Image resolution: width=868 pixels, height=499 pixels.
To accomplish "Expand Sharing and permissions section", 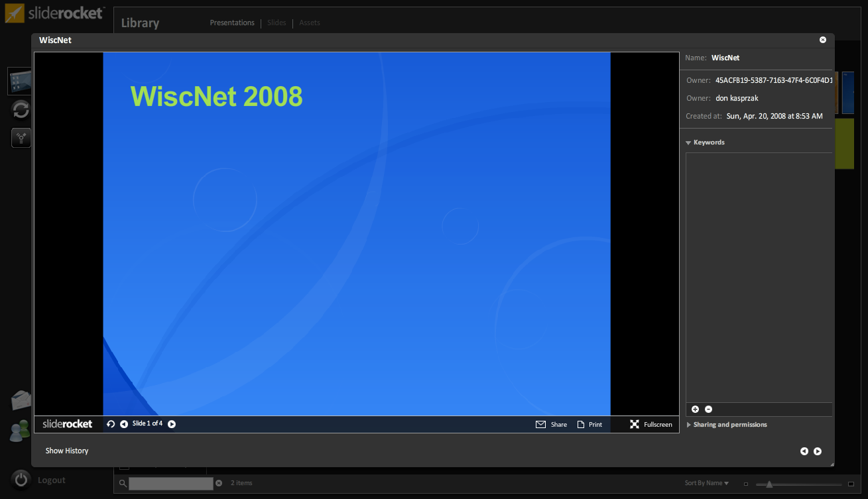I will point(688,425).
